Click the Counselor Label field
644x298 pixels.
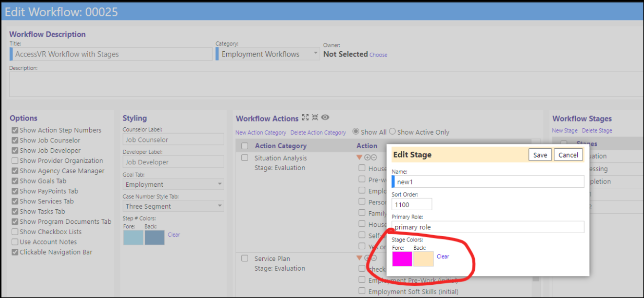(173, 139)
